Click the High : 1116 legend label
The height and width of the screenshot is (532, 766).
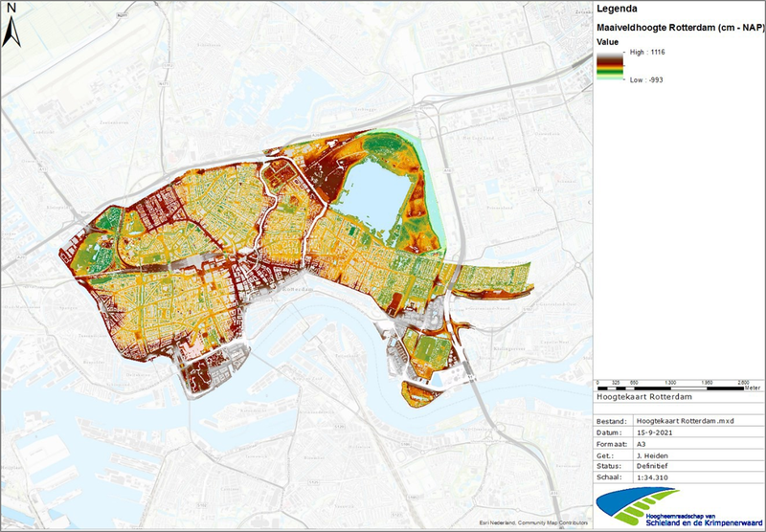[646, 56]
